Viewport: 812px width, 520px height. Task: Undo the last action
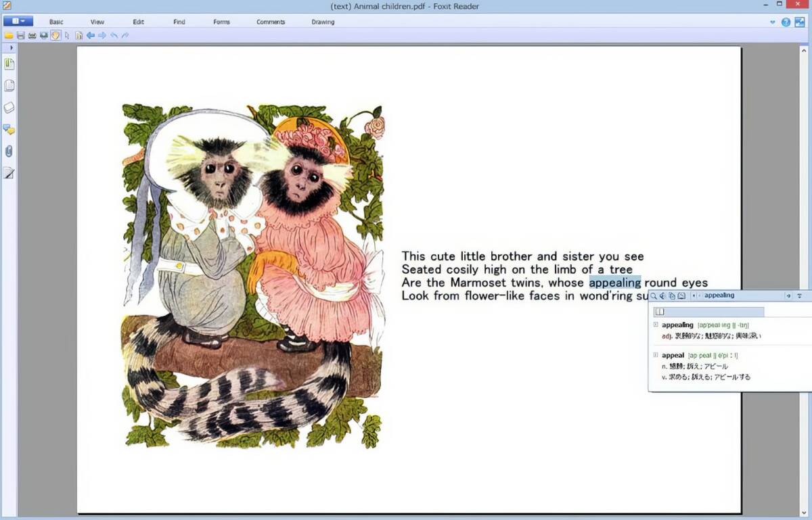[114, 35]
